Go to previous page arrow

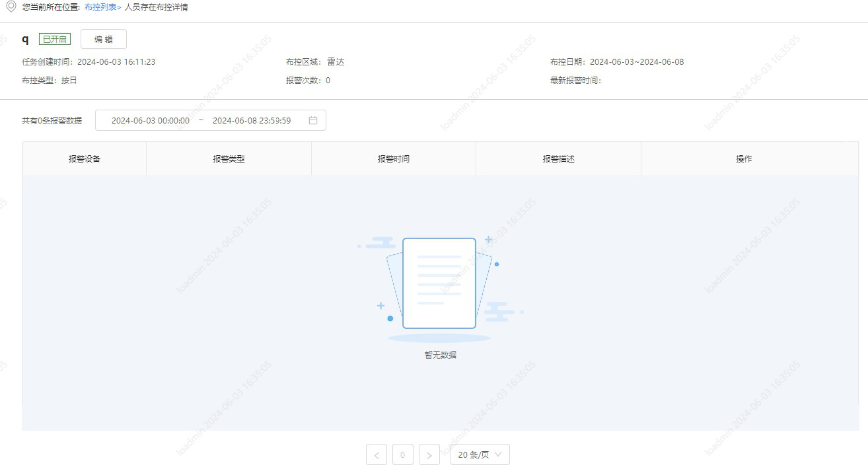pyautogui.click(x=377, y=454)
